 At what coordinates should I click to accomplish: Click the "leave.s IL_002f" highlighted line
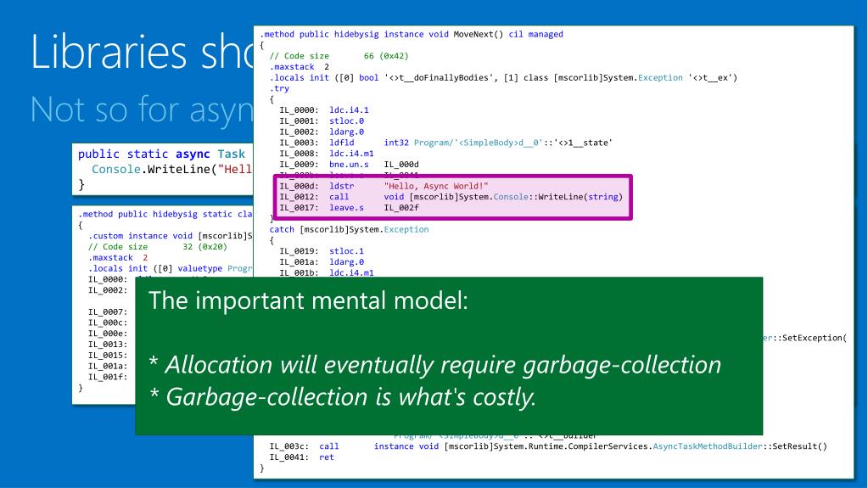(349, 208)
